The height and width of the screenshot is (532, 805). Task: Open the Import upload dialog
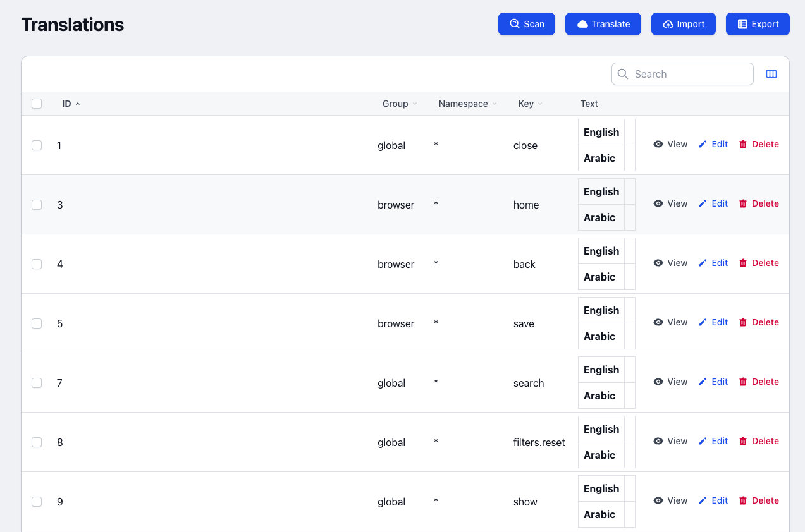(683, 24)
